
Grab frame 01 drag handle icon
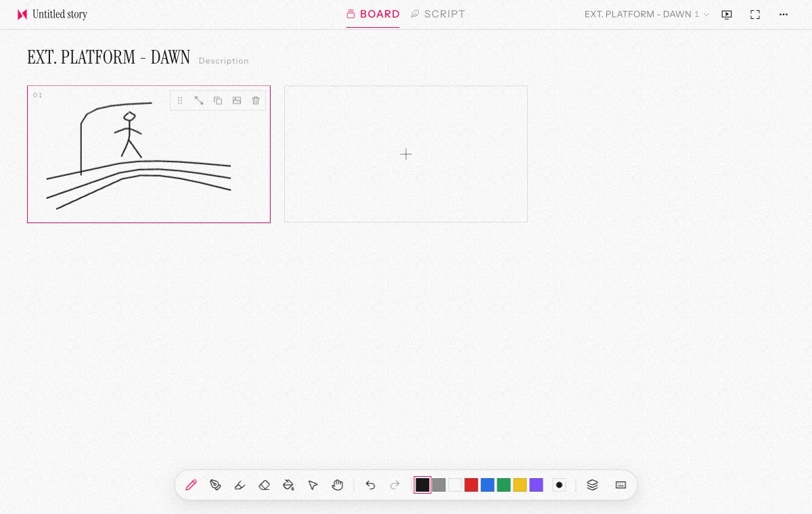click(180, 100)
